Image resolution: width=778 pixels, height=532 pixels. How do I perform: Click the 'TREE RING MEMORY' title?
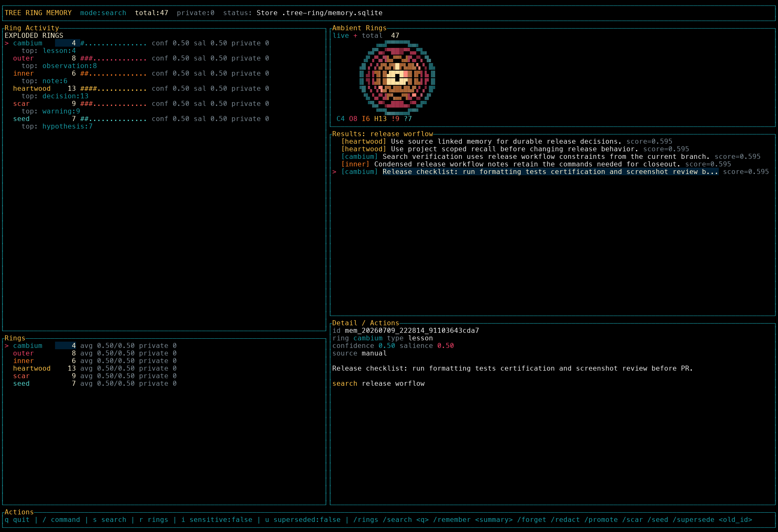pos(38,13)
